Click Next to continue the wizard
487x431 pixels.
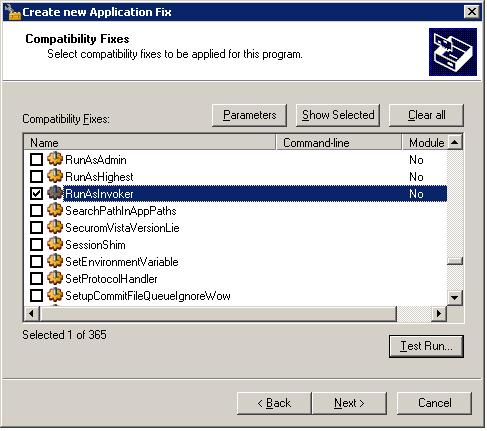click(x=349, y=403)
